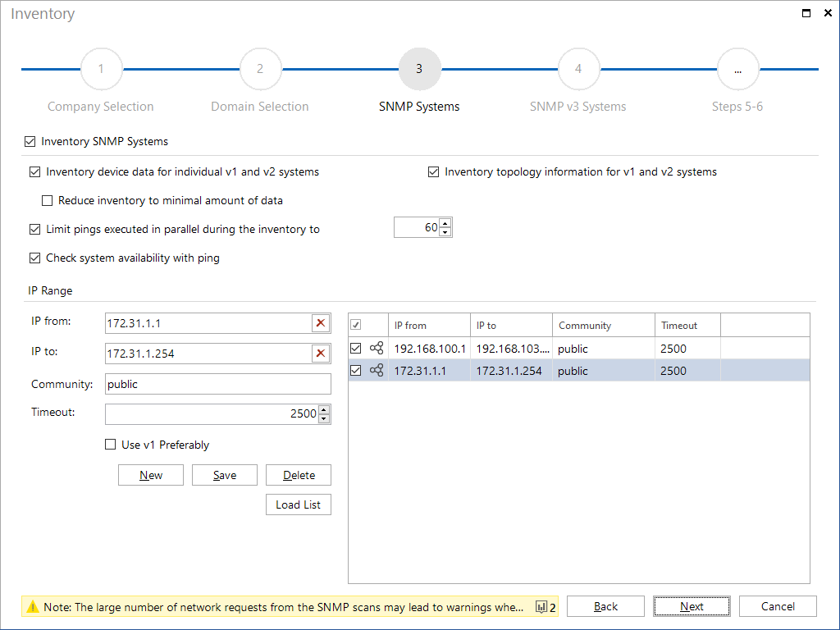
Task: Toggle inventory device data for v1 and v2
Action: (34, 172)
